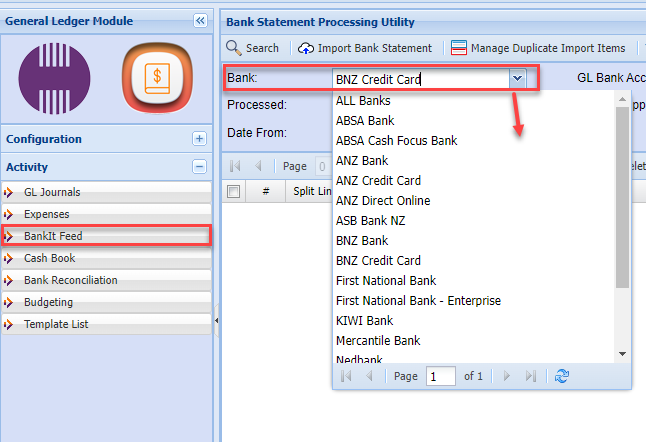The height and width of the screenshot is (442, 646).
Task: Click Import Bank Statement cloud icon
Action: [x=306, y=48]
